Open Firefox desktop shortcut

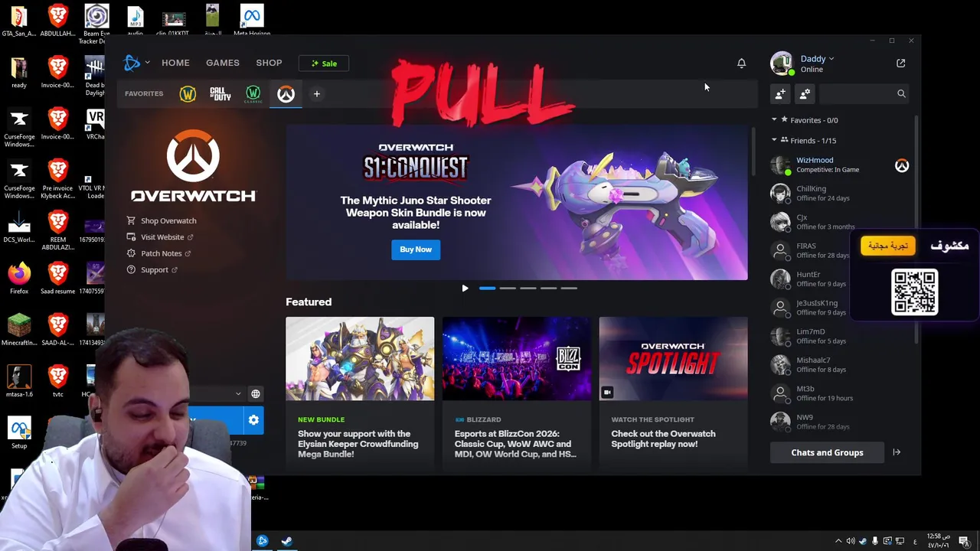(x=19, y=278)
